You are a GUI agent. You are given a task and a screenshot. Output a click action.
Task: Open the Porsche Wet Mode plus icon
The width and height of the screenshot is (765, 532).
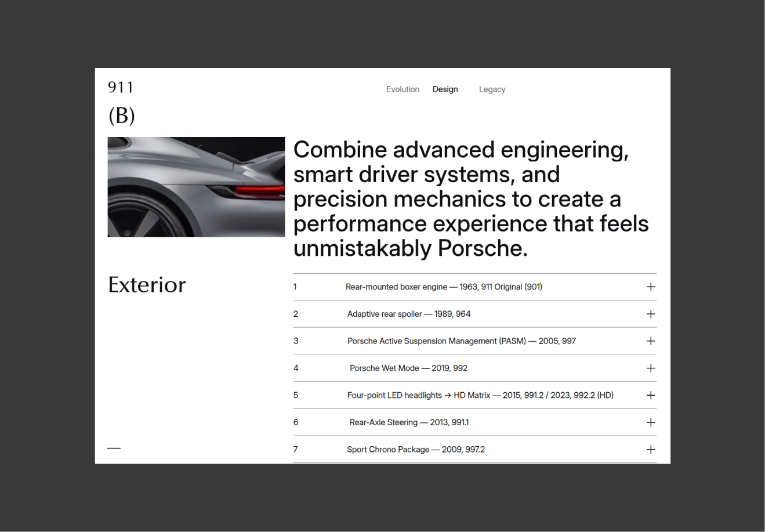651,368
